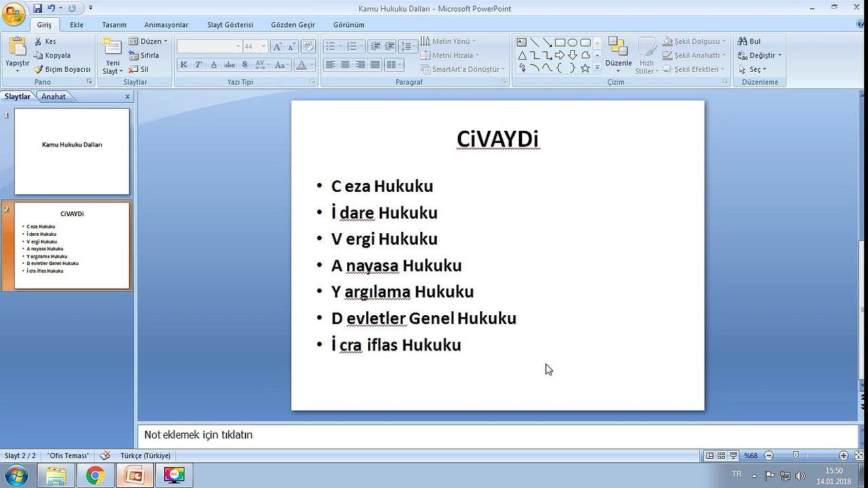
Task: Select the Kamu Hukuku Dalları slide thumbnail
Action: click(72, 152)
